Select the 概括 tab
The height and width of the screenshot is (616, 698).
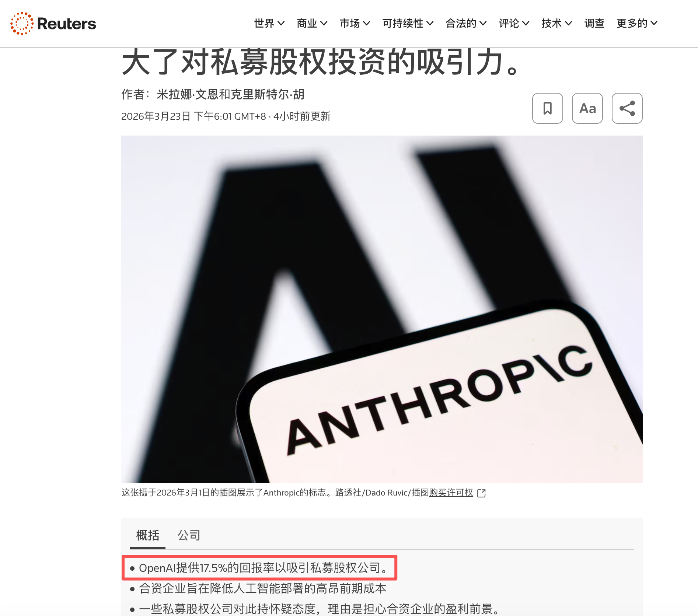pos(147,535)
